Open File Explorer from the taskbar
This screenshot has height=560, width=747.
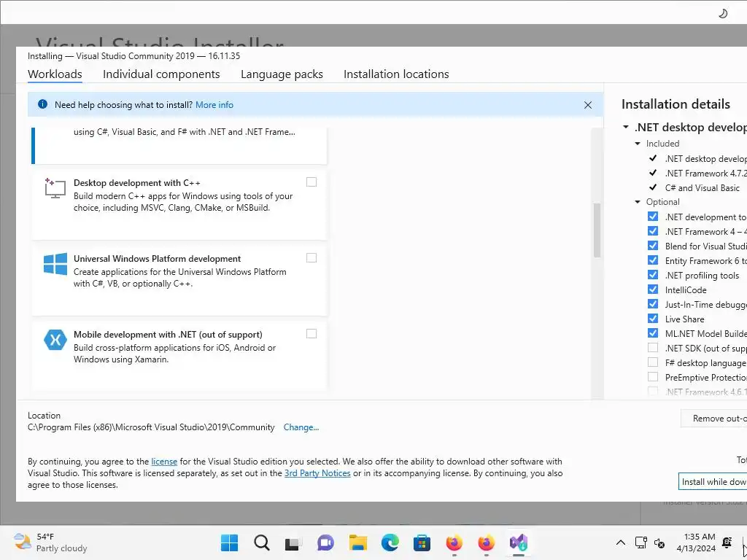[x=357, y=542]
